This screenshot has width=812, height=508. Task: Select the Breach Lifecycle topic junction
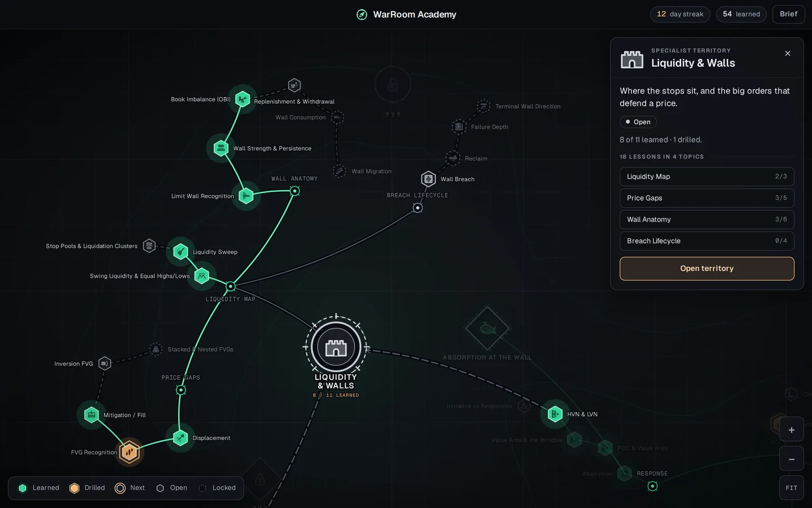point(418,208)
